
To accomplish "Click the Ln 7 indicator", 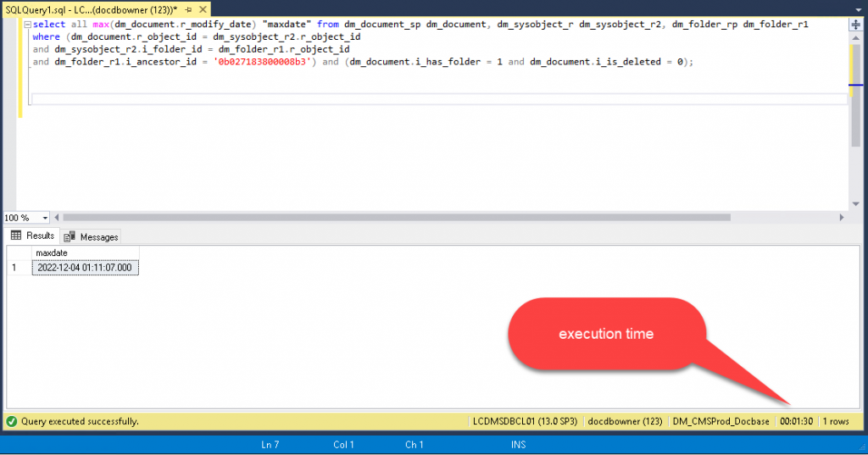I will click(x=270, y=445).
